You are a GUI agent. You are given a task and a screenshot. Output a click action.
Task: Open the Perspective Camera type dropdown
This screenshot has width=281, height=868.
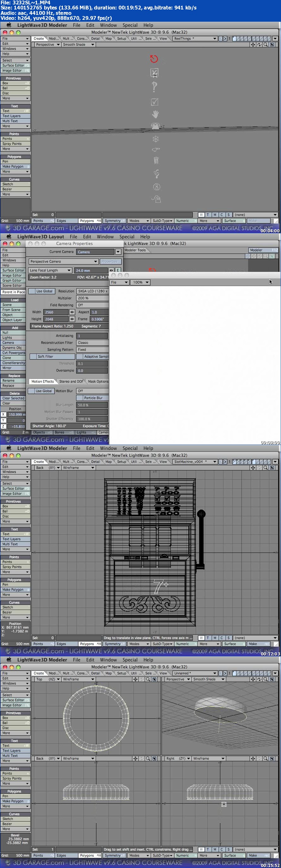click(x=63, y=261)
